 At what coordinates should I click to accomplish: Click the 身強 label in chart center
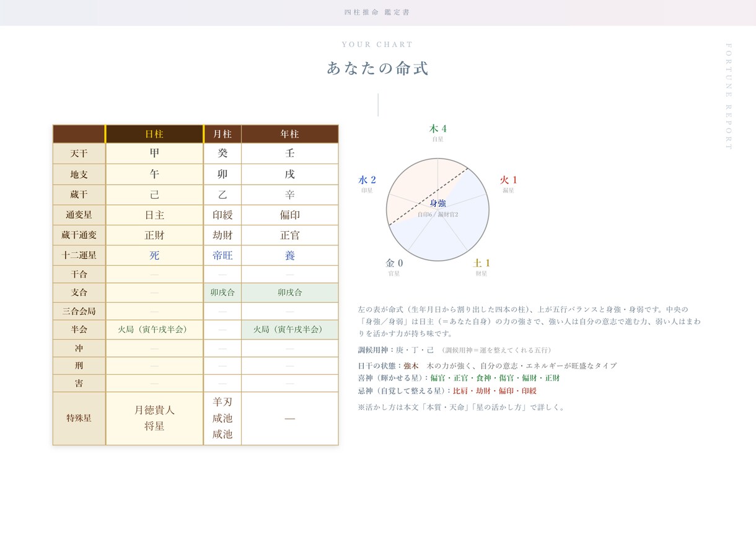point(438,203)
